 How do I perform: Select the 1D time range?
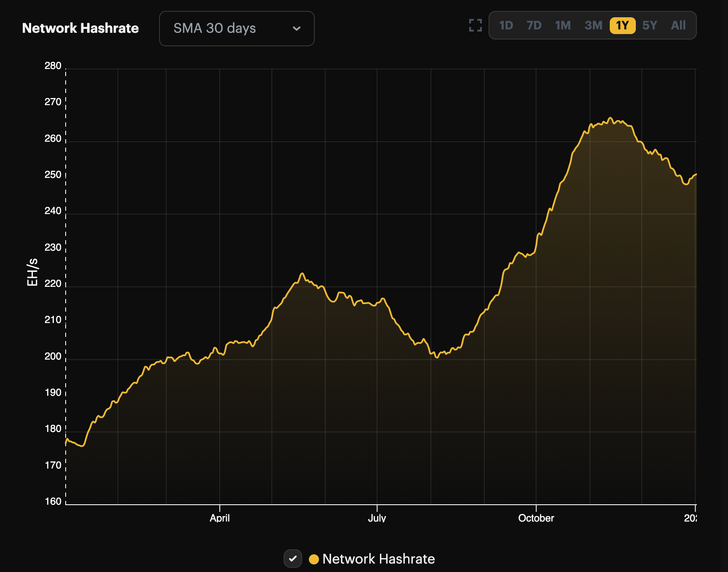coord(507,26)
